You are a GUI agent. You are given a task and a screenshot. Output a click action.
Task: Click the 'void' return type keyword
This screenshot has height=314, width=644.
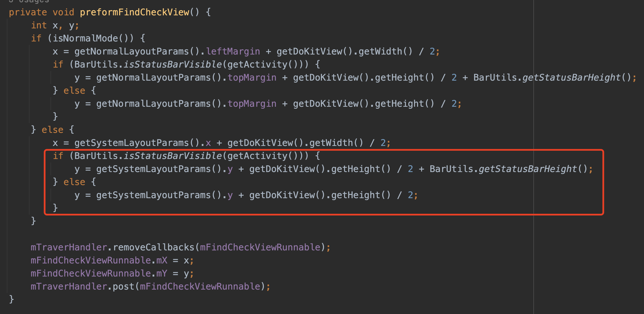pos(63,12)
